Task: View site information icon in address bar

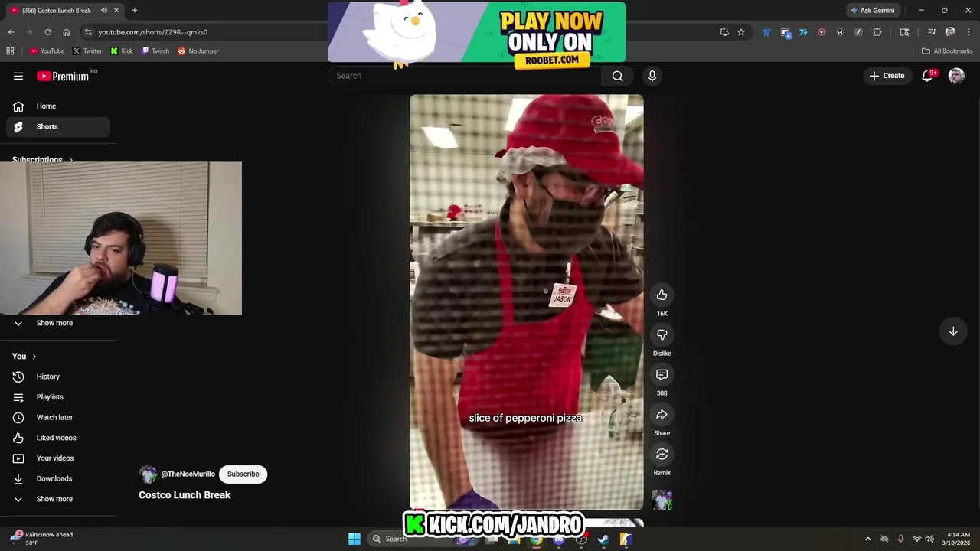Action: pyautogui.click(x=88, y=32)
